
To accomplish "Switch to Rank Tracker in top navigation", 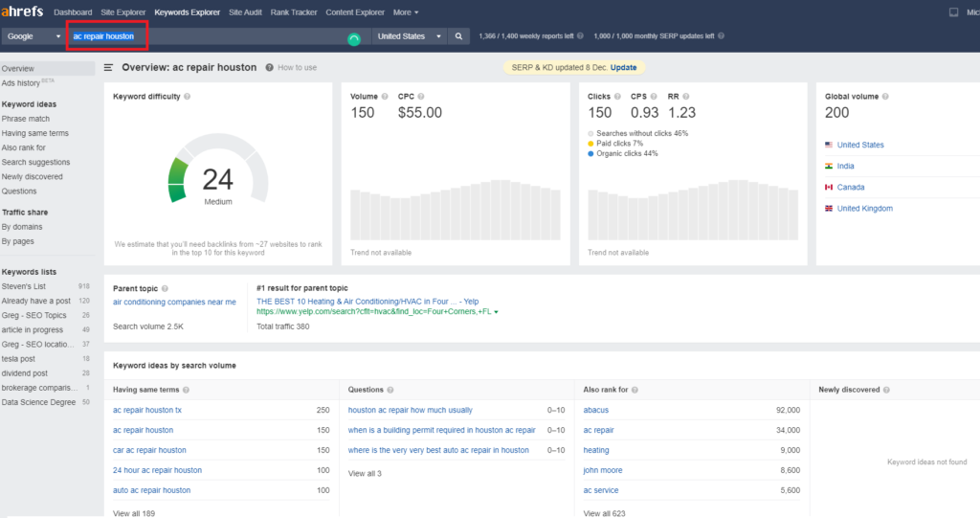I will point(294,12).
